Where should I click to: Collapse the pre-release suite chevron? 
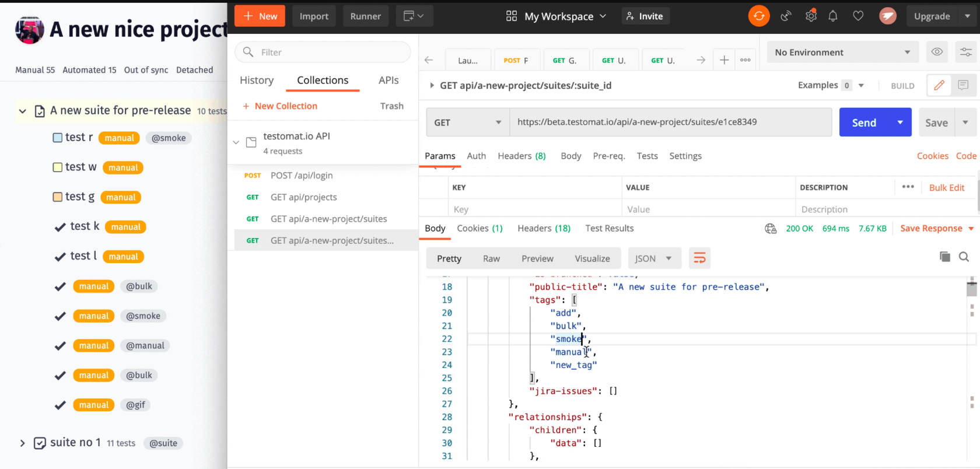click(22, 111)
